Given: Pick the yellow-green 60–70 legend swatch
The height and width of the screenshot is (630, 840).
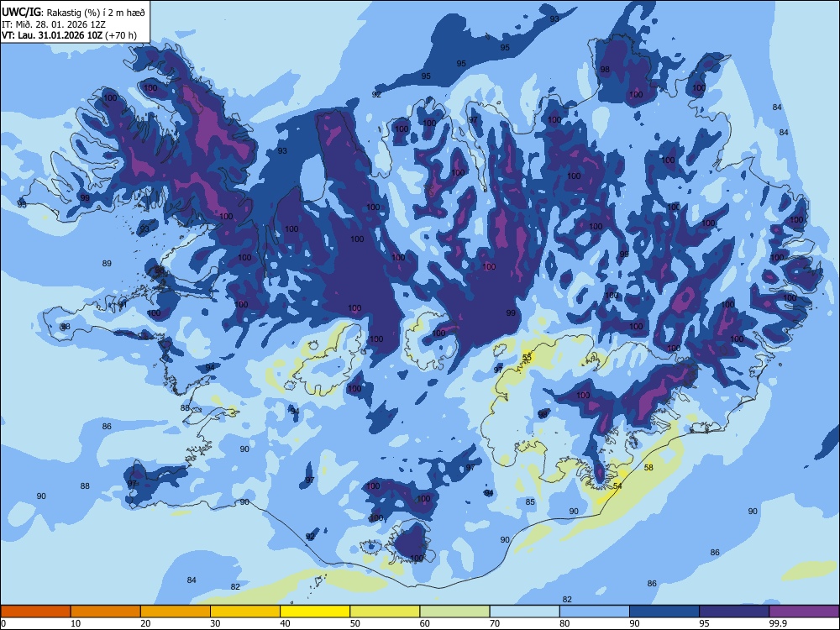Looking at the screenshot, I should pos(454,612).
